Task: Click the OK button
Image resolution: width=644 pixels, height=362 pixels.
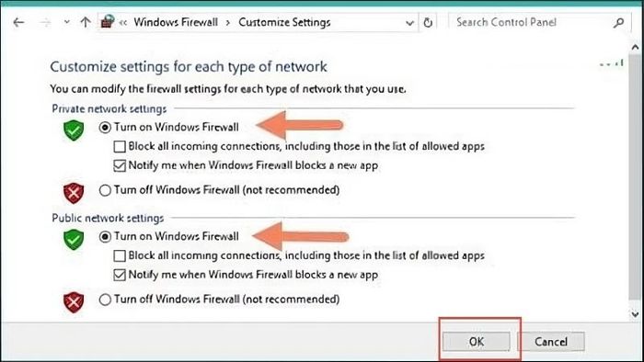Action: (x=477, y=342)
